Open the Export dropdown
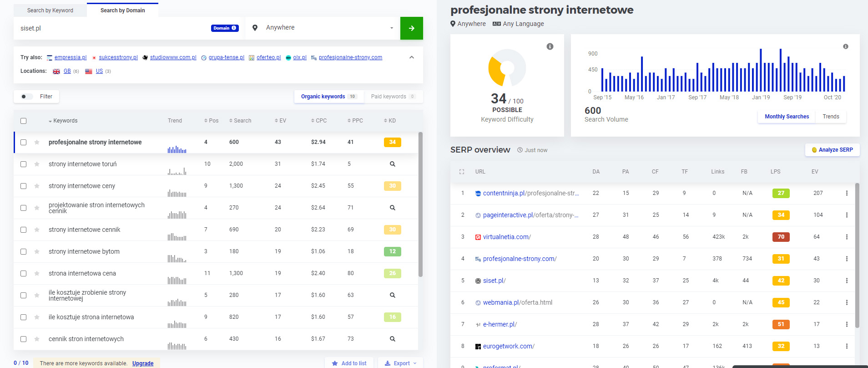The height and width of the screenshot is (368, 868). pos(400,363)
